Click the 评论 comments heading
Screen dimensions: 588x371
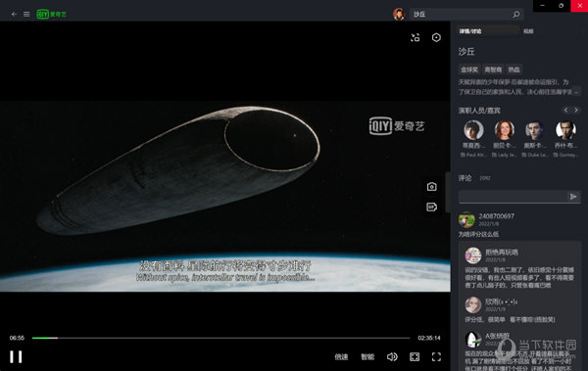[x=465, y=178]
